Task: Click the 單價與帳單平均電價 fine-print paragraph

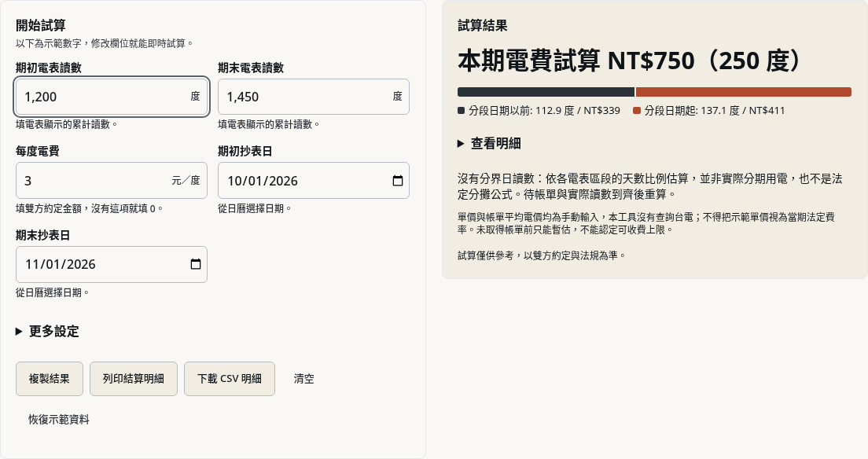Action: 646,223
